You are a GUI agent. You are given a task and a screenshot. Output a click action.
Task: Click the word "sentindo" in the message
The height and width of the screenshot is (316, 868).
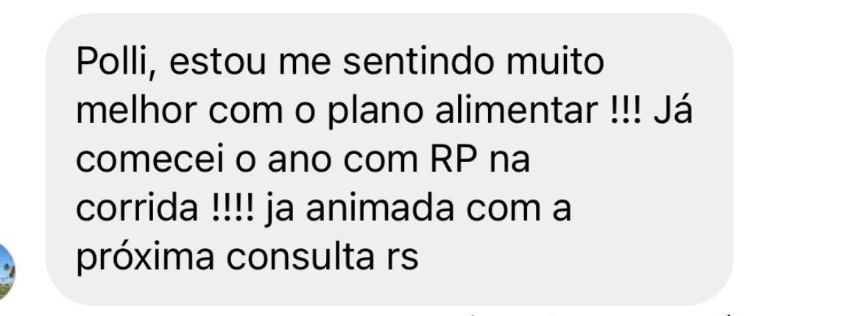tap(417, 63)
